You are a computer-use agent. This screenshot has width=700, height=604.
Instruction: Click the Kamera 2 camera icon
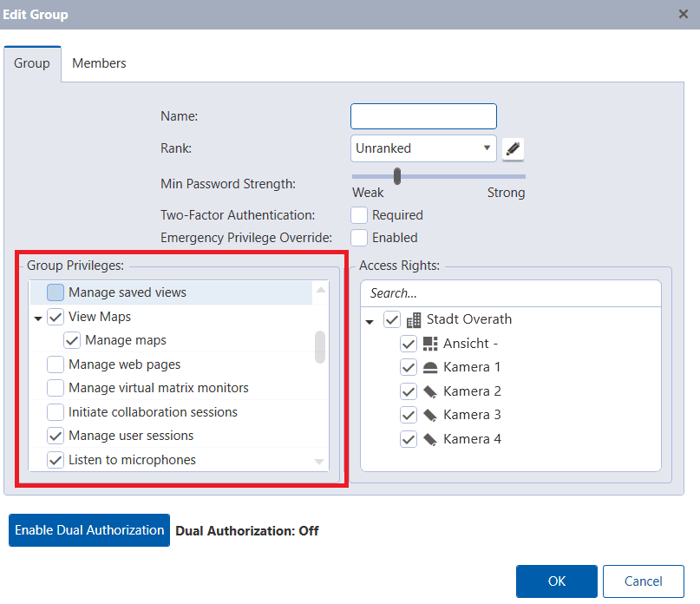click(x=430, y=391)
